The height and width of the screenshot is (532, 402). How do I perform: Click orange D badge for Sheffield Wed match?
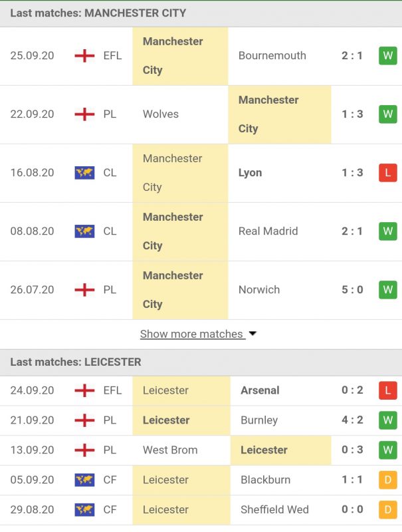coord(387,510)
